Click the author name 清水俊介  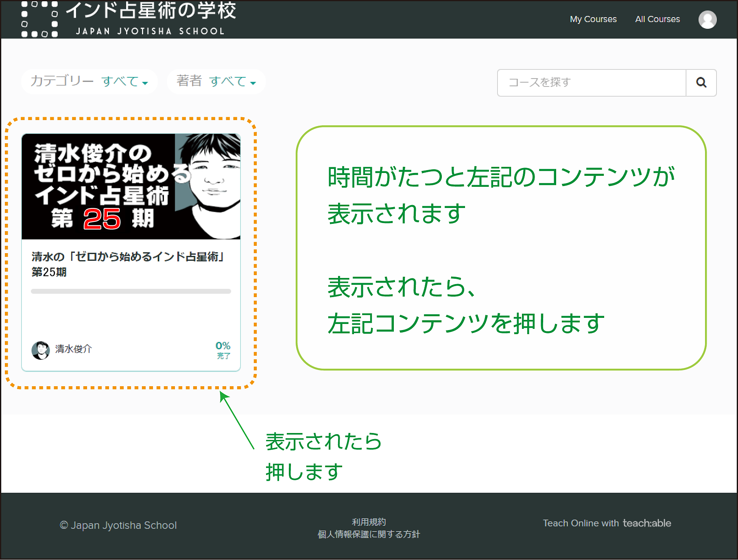[74, 349]
